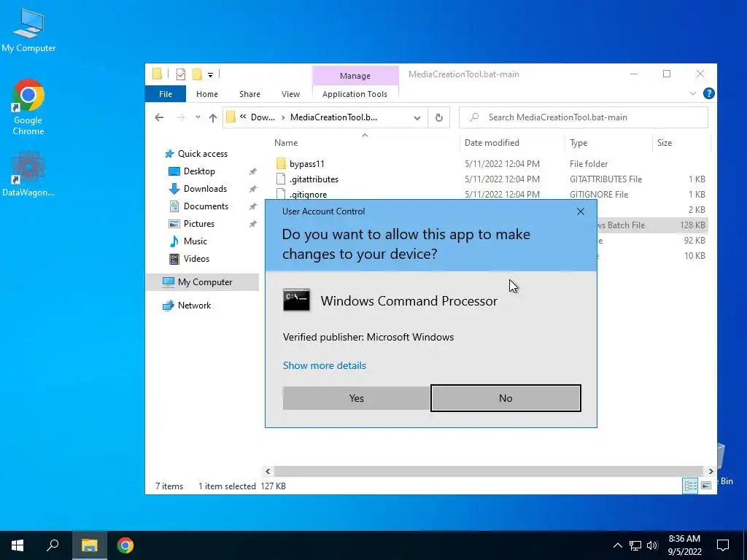Select My Computer in the navigation pane
This screenshot has height=560, width=747.
pos(205,282)
